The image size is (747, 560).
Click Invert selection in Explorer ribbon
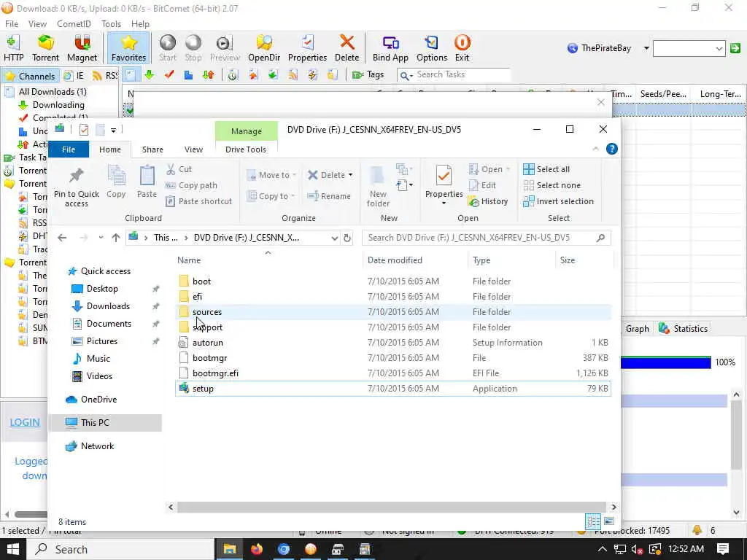click(558, 201)
